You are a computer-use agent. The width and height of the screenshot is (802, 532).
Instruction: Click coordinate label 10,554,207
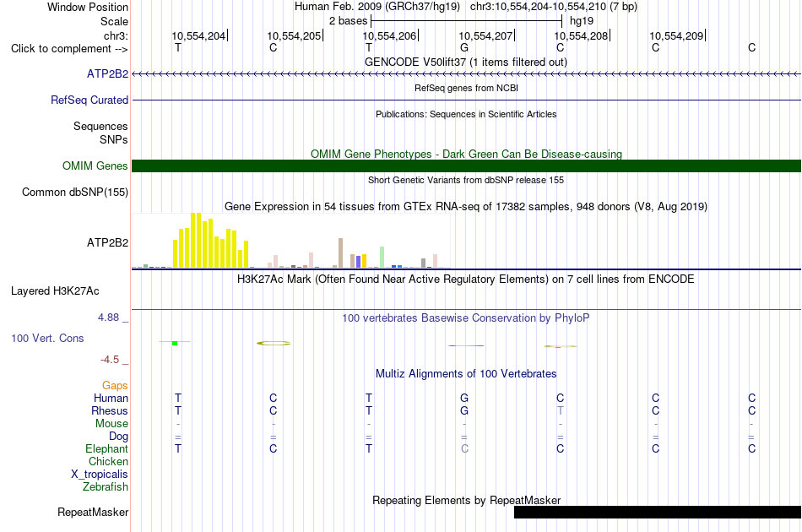(485, 35)
